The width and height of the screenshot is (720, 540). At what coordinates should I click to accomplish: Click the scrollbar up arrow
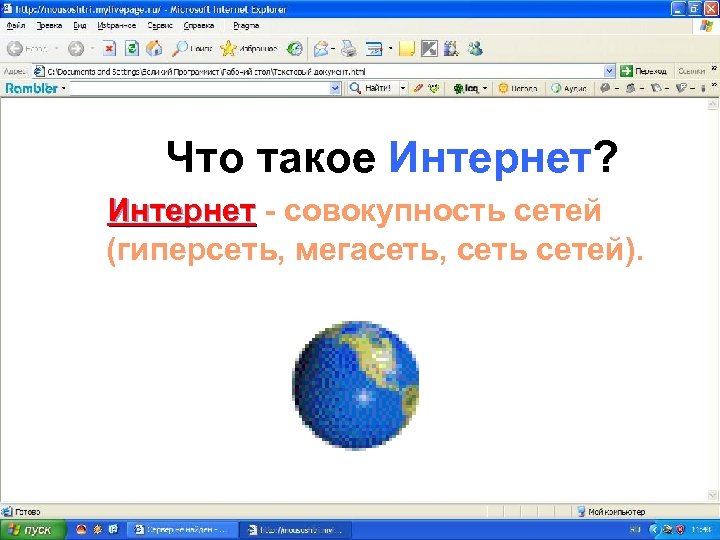712,105
